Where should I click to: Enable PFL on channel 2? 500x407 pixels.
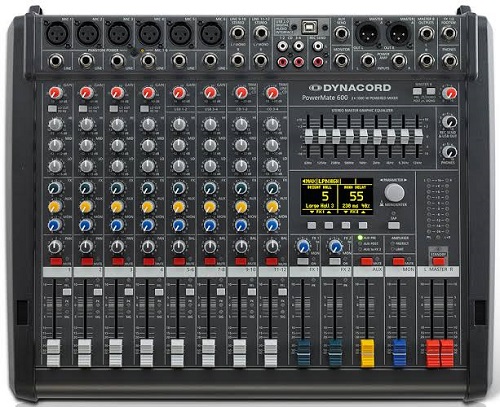pyautogui.click(x=98, y=292)
